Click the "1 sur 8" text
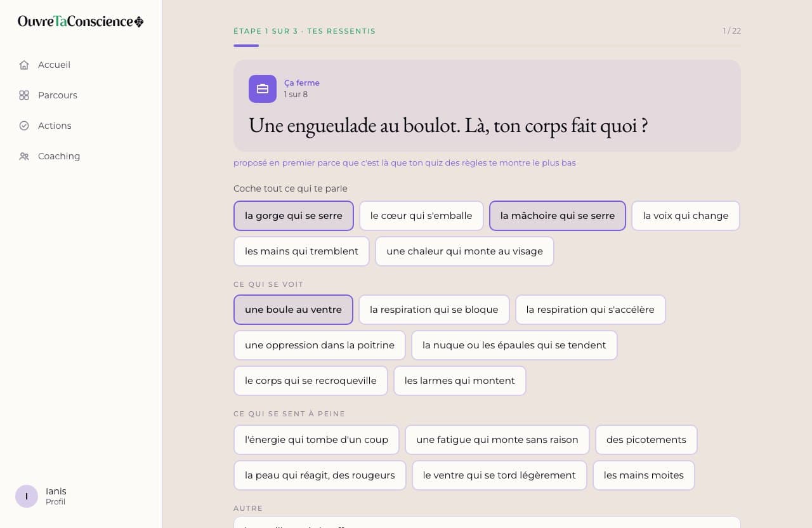The image size is (812, 528). 296,95
